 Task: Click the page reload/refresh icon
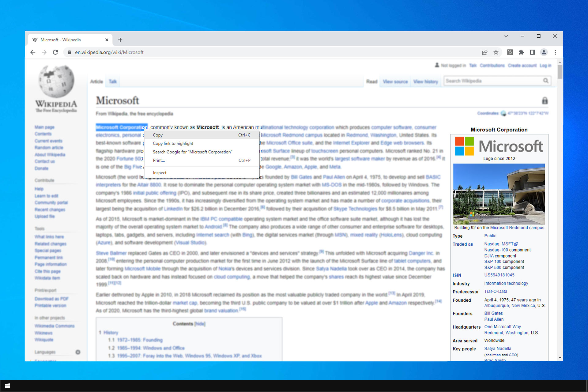pyautogui.click(x=55, y=52)
